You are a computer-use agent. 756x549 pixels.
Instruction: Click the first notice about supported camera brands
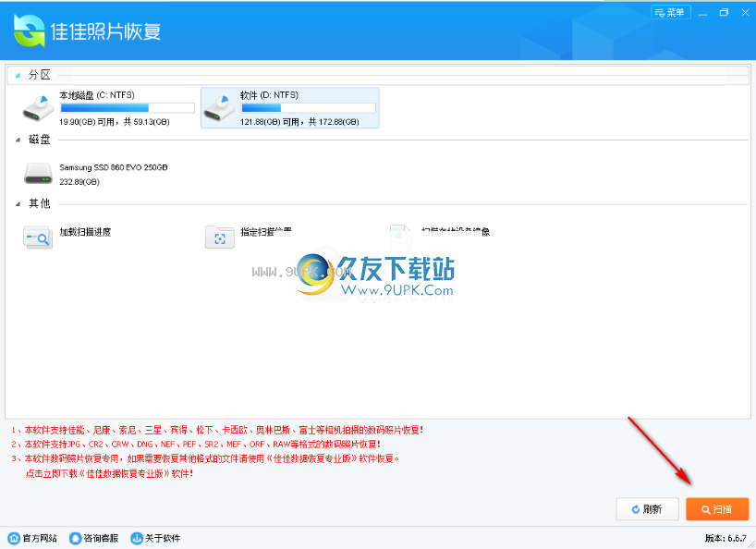click(x=217, y=430)
